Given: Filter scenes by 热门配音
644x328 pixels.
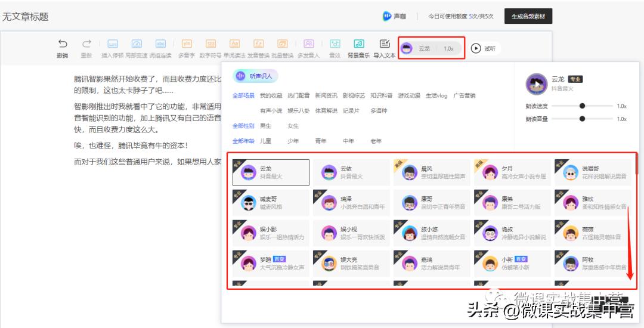Looking at the screenshot, I should [299, 95].
